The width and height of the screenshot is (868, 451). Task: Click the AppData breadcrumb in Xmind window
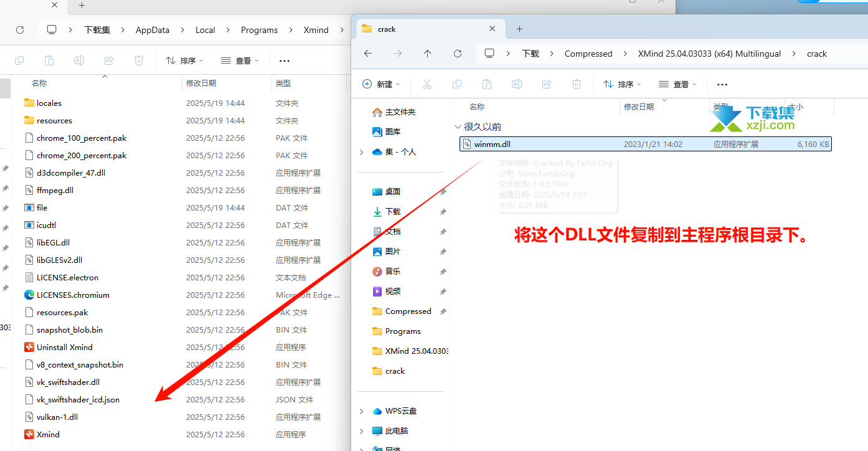[x=153, y=30]
